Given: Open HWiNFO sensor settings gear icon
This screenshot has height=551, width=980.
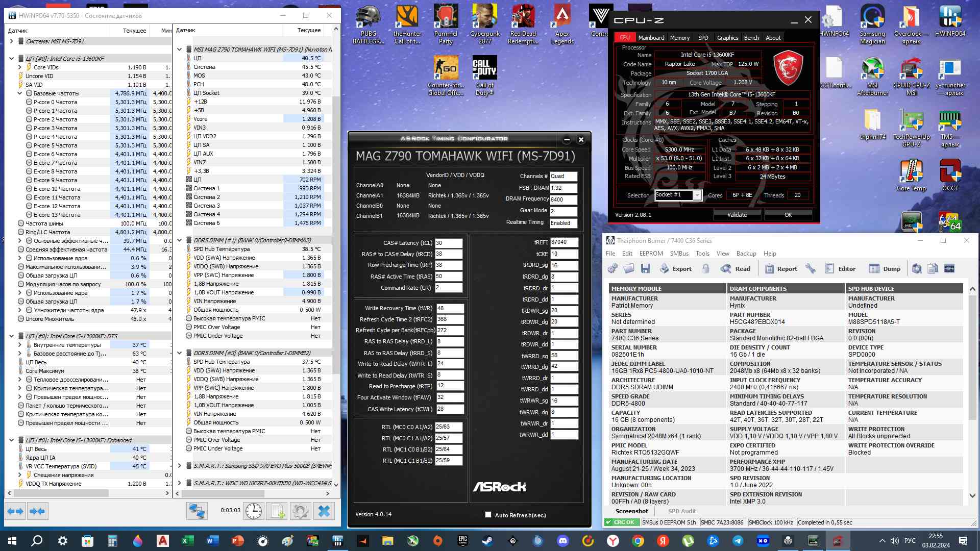Looking at the screenshot, I should pos(300,511).
